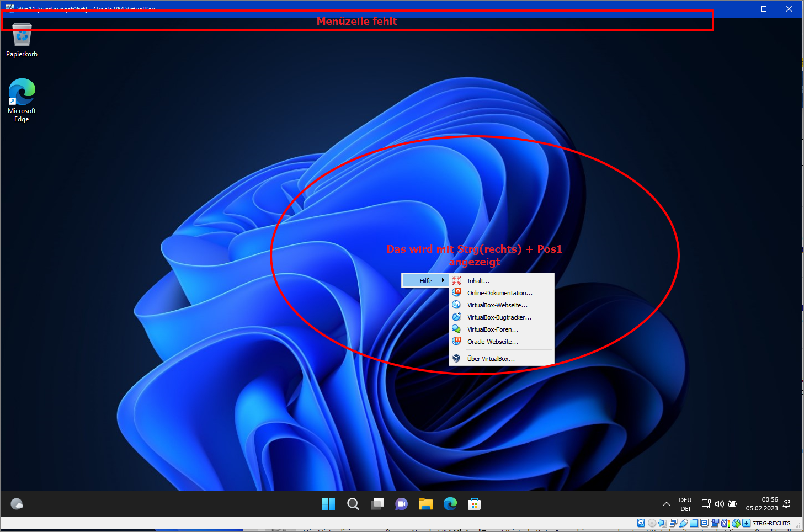804x532 pixels.
Task: Expand the hidden tray icons chevron
Action: [667, 504]
